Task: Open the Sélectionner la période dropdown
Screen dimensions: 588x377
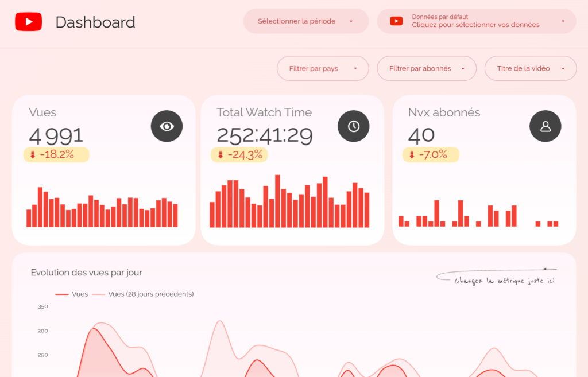Action: coord(306,21)
